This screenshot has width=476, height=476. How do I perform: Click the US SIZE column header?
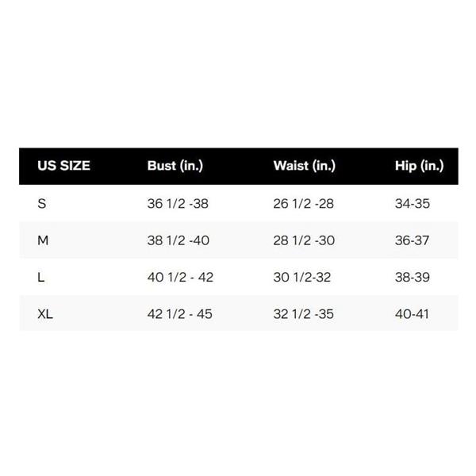(63, 166)
